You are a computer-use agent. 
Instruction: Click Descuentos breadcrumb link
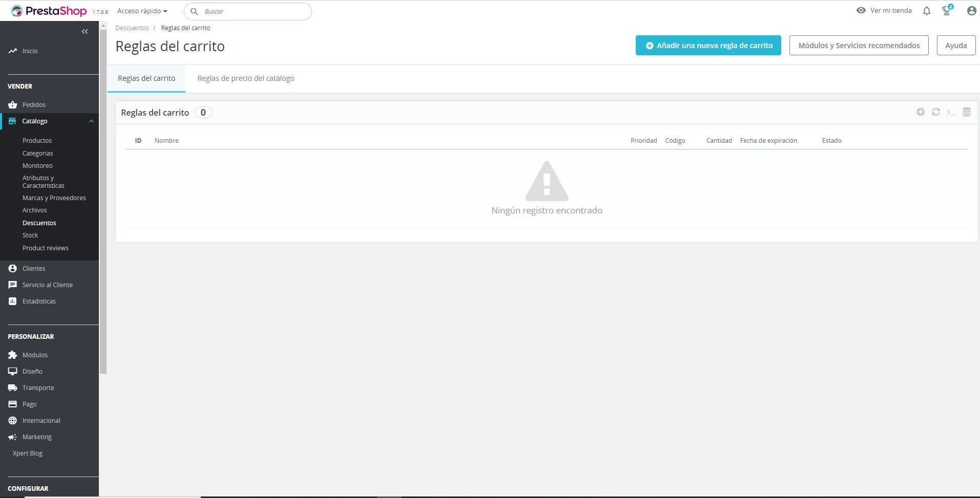click(x=132, y=28)
